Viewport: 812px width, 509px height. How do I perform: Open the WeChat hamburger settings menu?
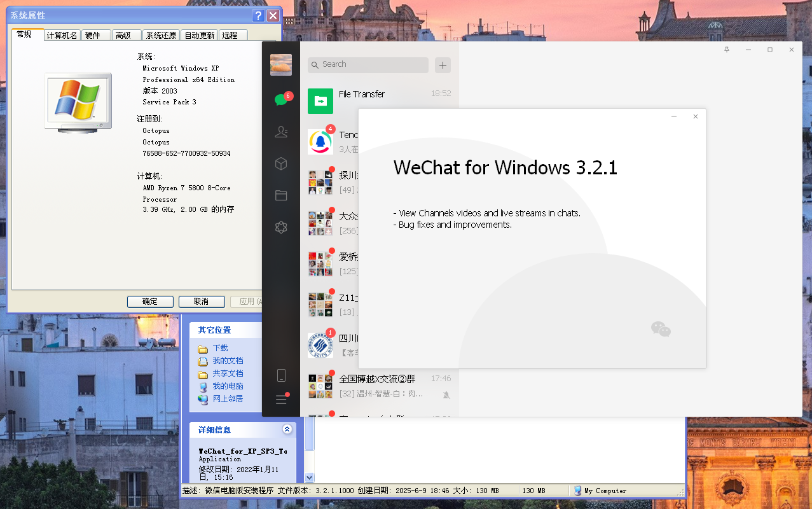coord(281,400)
